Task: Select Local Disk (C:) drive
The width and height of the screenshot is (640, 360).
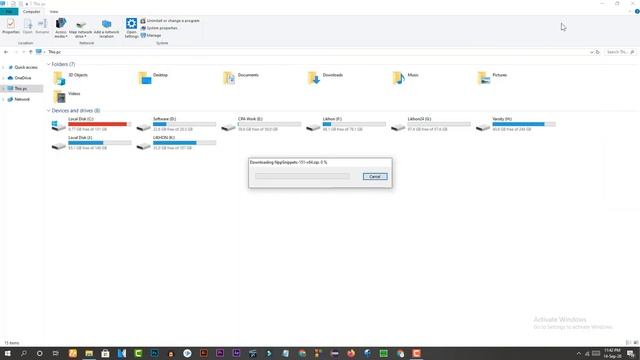Action: click(91, 124)
